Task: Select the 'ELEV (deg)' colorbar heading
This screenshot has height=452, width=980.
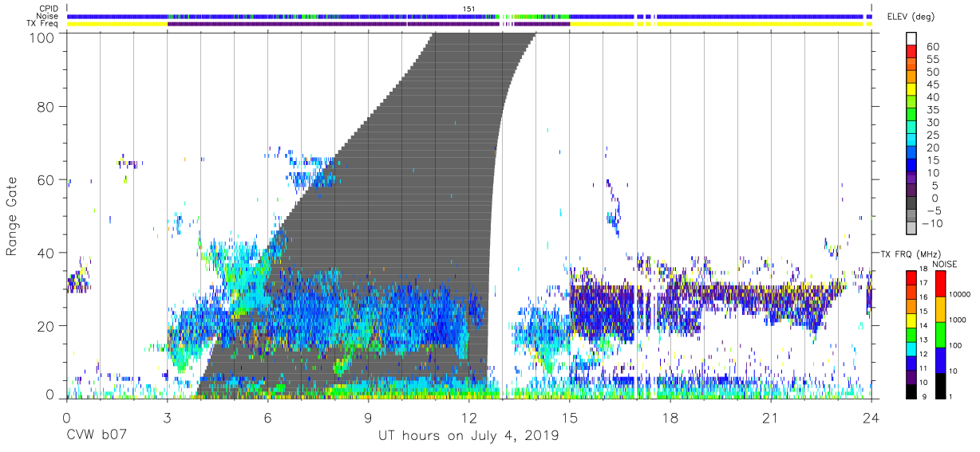Action: point(911,17)
